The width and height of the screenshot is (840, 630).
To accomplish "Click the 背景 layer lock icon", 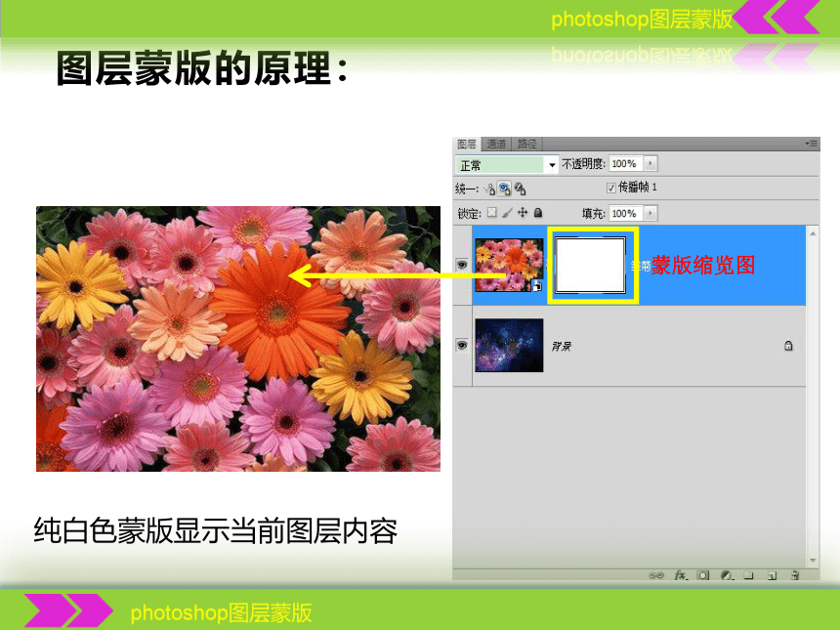I will coord(788,346).
